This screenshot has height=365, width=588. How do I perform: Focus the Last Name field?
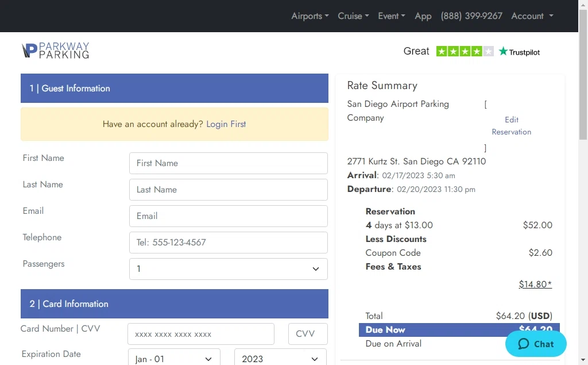[229, 190]
